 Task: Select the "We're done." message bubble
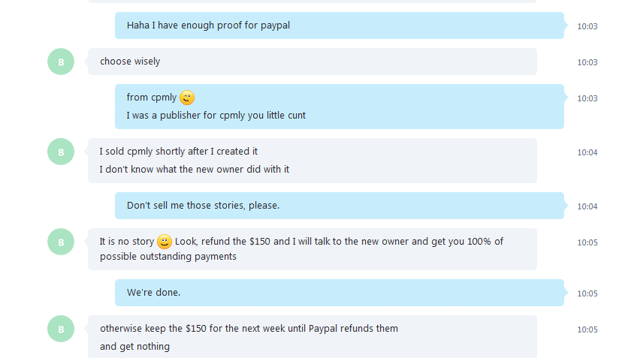pos(340,293)
